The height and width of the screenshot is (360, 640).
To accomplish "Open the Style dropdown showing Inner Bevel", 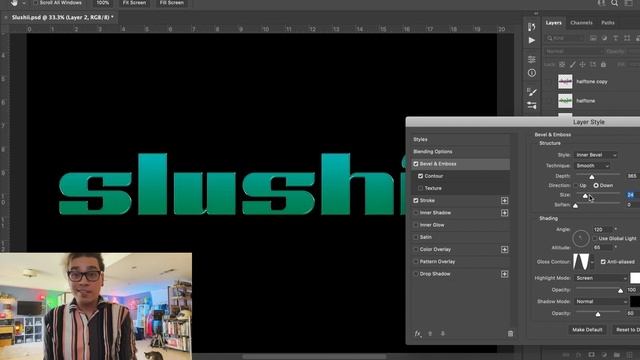I will point(596,155).
